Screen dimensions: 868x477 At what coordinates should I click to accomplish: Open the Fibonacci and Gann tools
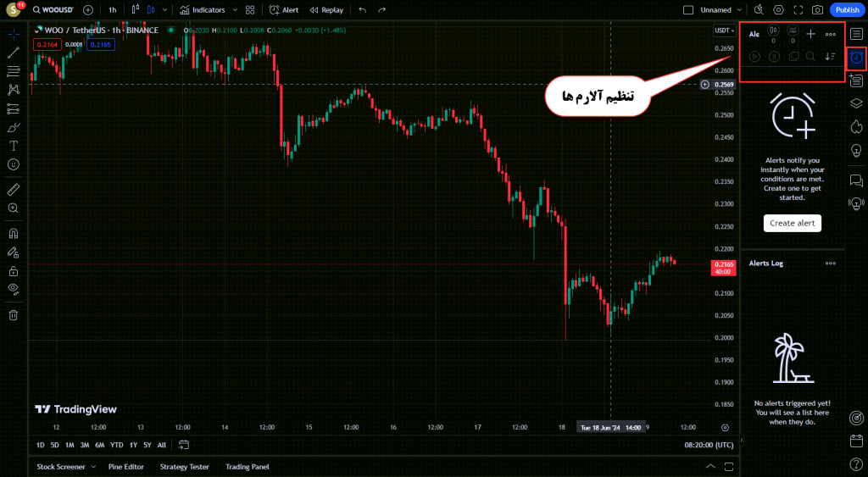coord(14,71)
